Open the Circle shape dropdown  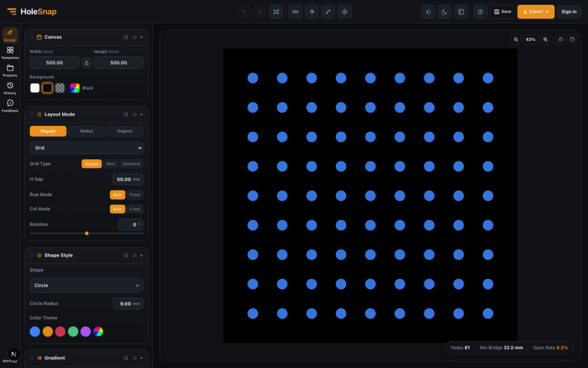87,285
